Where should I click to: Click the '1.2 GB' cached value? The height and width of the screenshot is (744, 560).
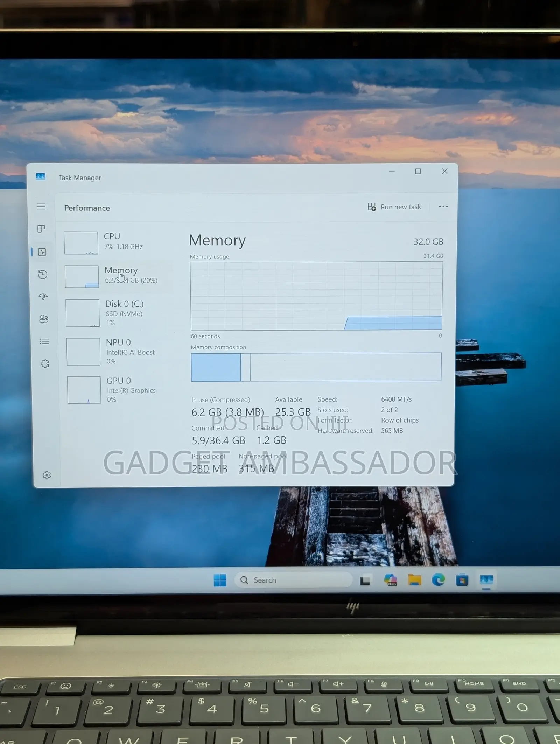272,440
